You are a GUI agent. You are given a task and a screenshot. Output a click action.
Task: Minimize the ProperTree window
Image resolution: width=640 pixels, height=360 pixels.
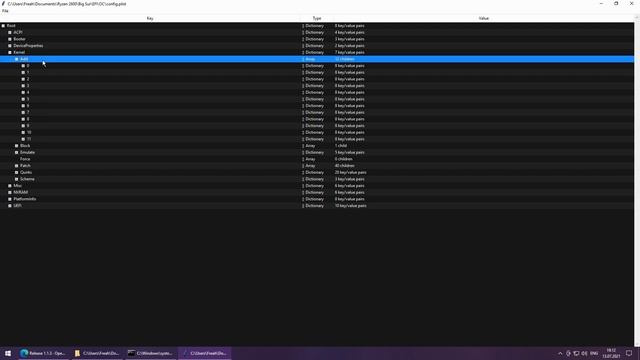(x=601, y=4)
